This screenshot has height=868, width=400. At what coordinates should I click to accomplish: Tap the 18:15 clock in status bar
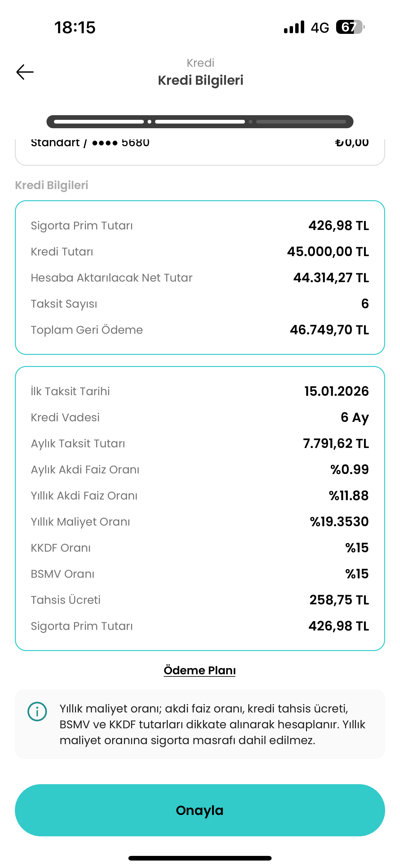[x=75, y=27]
